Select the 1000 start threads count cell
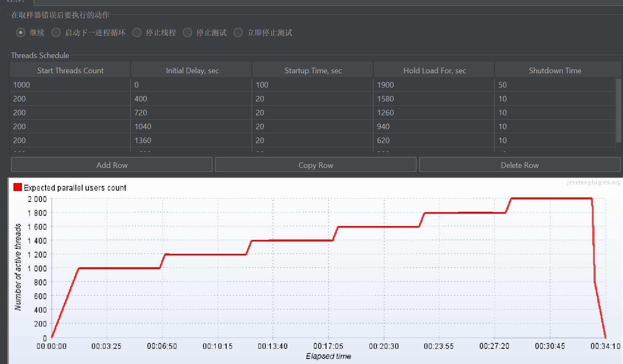 click(x=70, y=85)
